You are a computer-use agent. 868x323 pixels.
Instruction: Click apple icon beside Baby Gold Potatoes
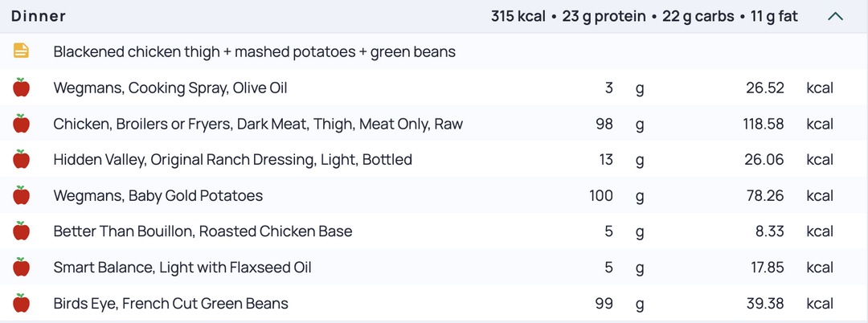coord(21,195)
